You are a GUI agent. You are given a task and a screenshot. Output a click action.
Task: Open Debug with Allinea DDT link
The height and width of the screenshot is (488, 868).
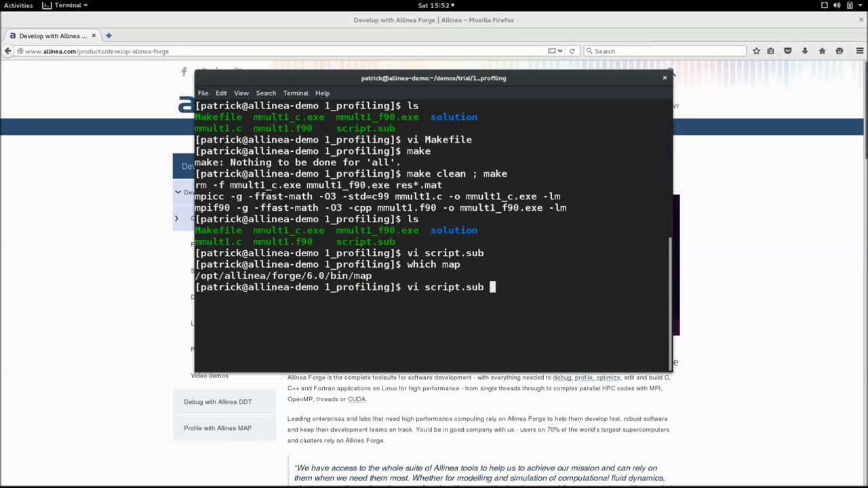(218, 402)
